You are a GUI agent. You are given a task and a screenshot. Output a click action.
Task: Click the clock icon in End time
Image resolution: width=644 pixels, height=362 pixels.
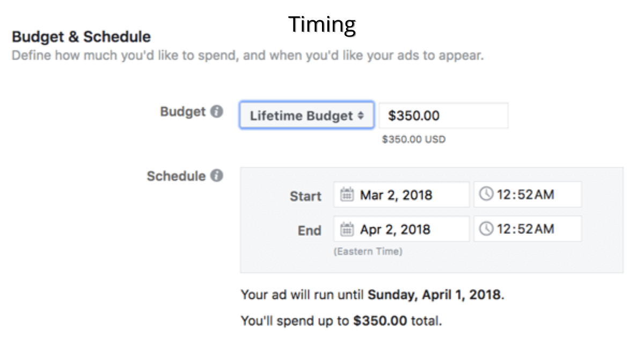[486, 229]
